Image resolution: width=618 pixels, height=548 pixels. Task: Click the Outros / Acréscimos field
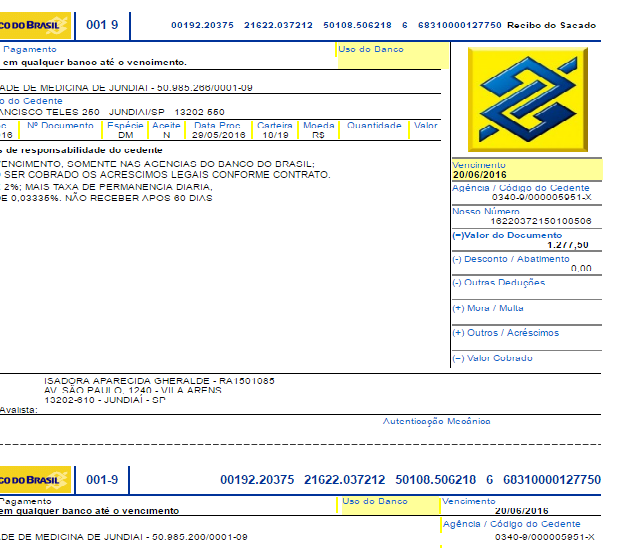click(x=526, y=339)
